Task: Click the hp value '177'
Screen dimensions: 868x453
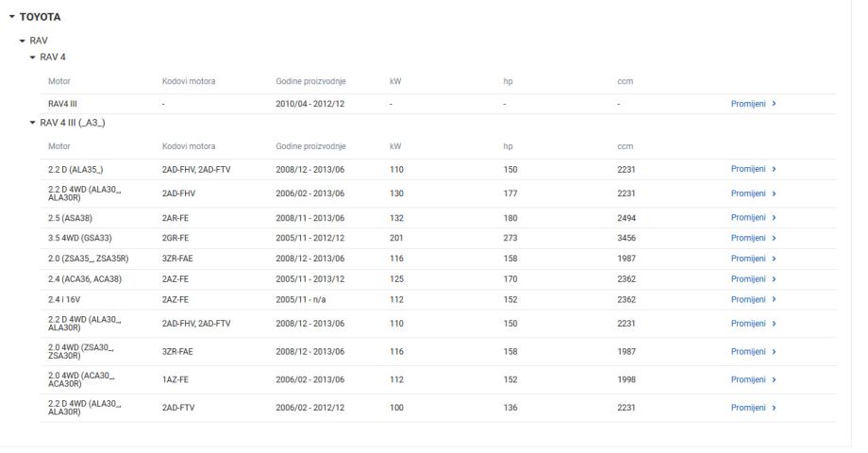Action: click(x=510, y=193)
